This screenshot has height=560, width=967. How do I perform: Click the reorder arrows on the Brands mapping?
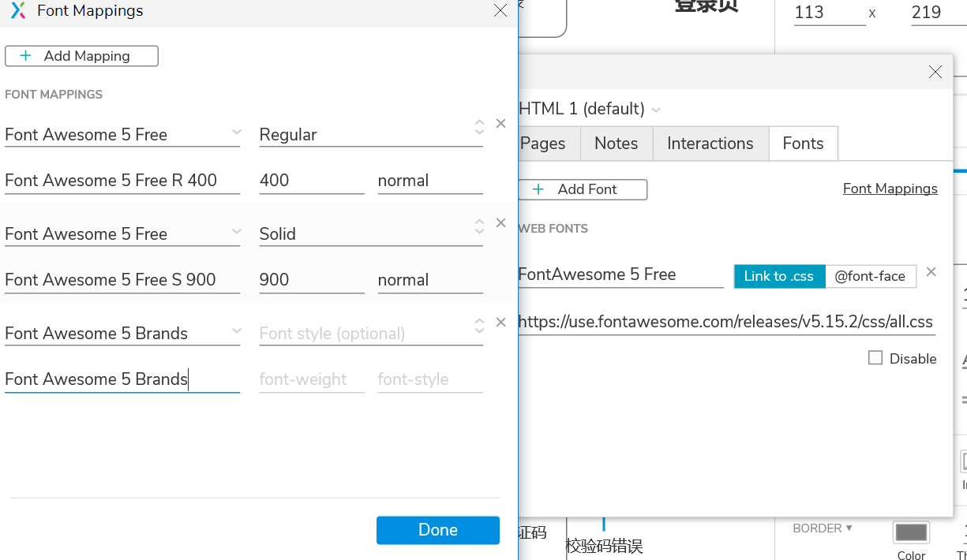coord(479,326)
